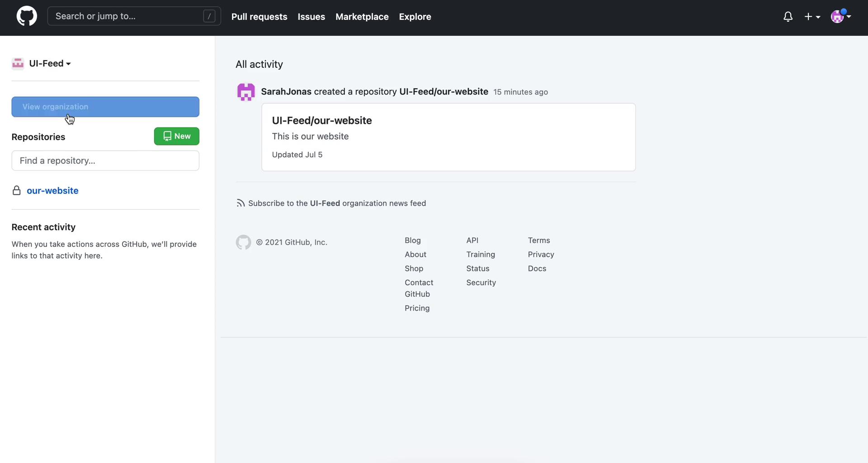This screenshot has width=868, height=463.
Task: Open the Blog footer link
Action: point(413,241)
